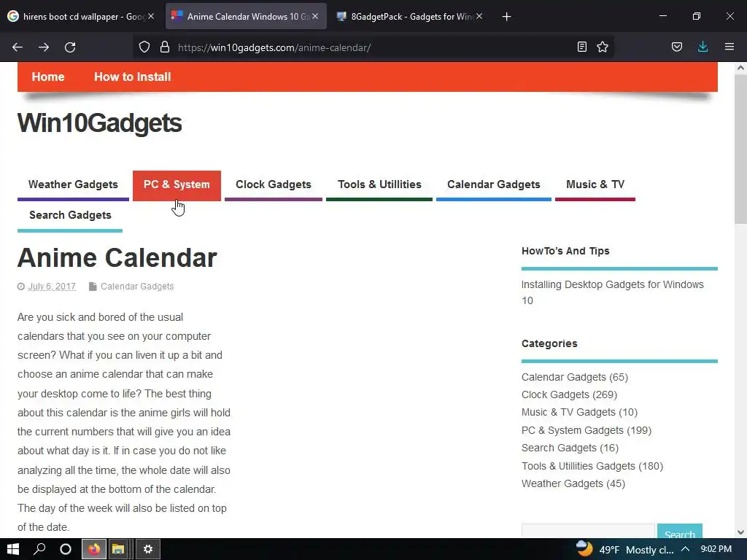Show site security padlock info
This screenshot has width=747, height=560.
pos(165,47)
